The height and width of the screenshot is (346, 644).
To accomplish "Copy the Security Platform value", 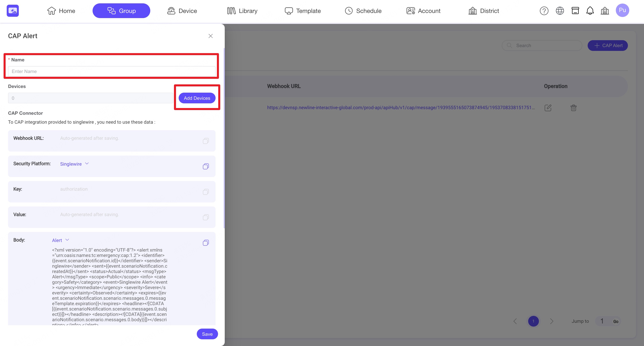I will pos(205,167).
